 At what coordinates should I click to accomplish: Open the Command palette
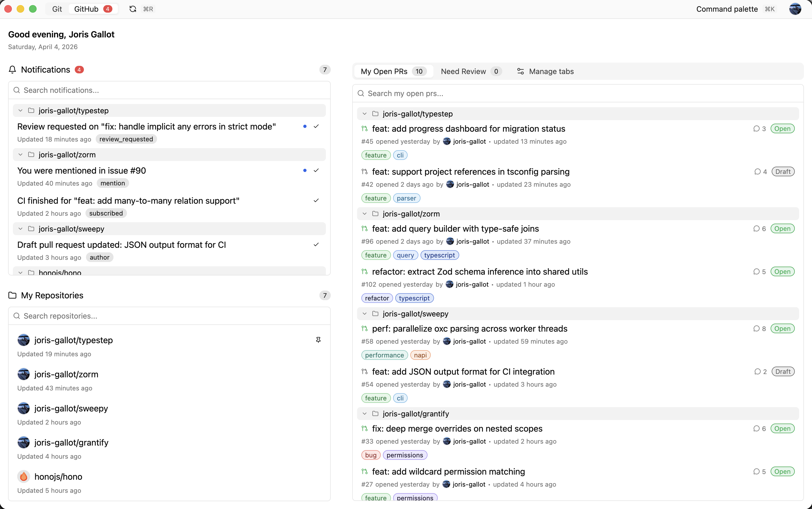[x=726, y=9]
